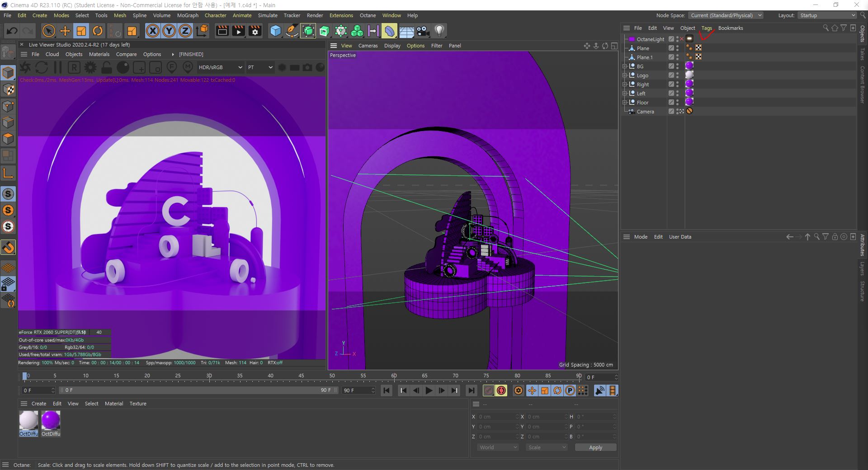868x470 pixels.
Task: Open Materials menu in Live Viewer
Action: (x=99, y=54)
